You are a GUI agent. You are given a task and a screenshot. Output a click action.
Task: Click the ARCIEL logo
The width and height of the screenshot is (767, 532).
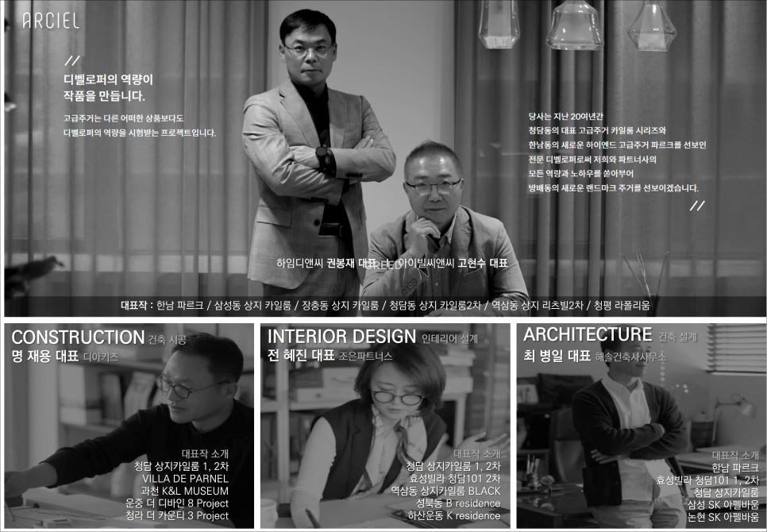(x=50, y=21)
